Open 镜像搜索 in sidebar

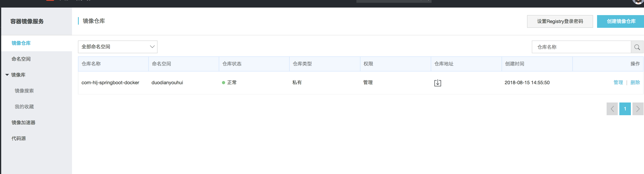24,91
